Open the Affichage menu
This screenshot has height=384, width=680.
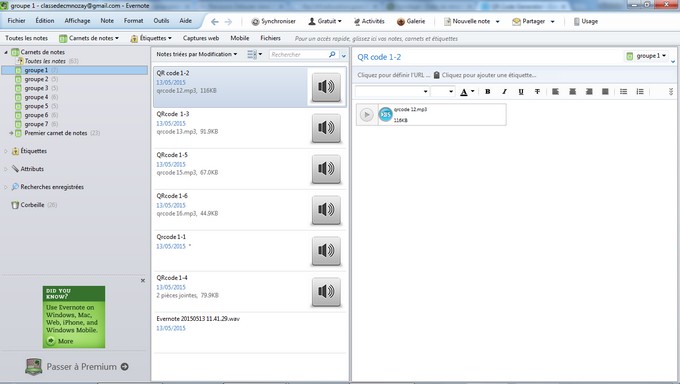pyautogui.click(x=77, y=21)
